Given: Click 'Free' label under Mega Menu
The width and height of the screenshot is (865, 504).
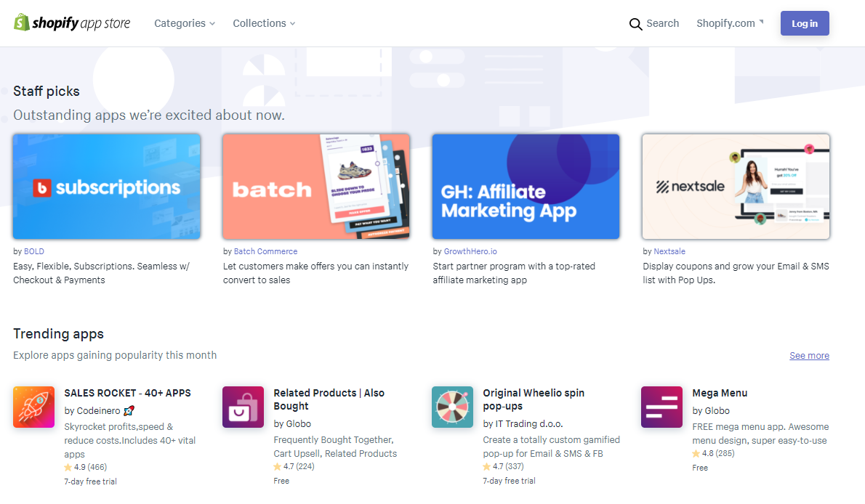Looking at the screenshot, I should pyautogui.click(x=700, y=468).
